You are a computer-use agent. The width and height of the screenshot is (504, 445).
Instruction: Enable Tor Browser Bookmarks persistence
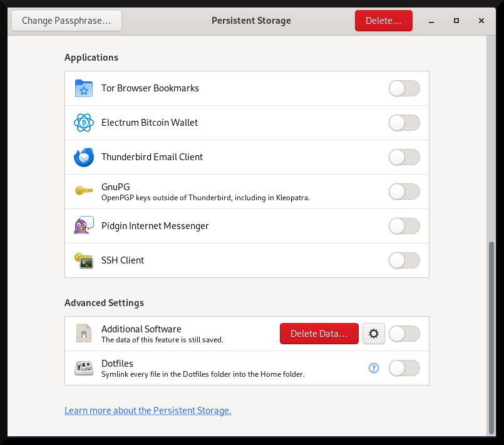coord(404,88)
